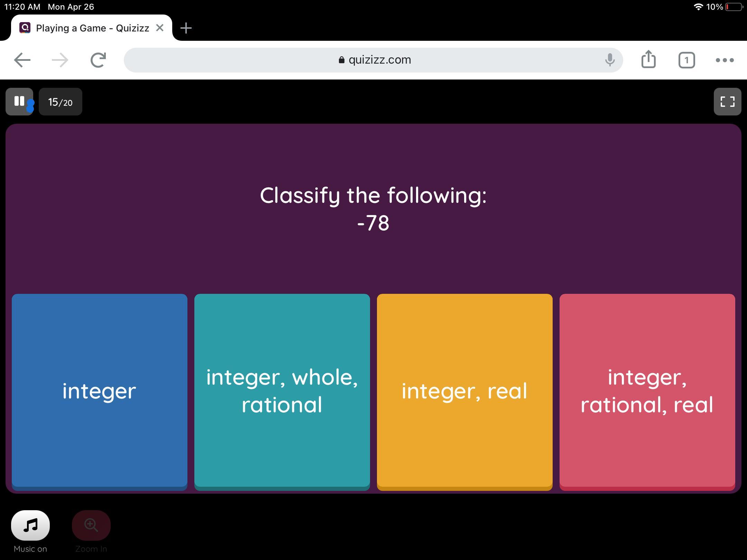Open the browser share sheet
Screen dimensions: 747x560
tap(648, 60)
